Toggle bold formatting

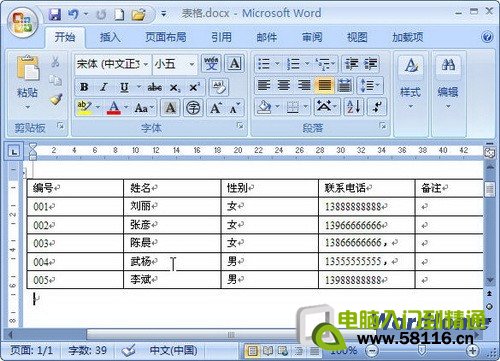coord(84,87)
